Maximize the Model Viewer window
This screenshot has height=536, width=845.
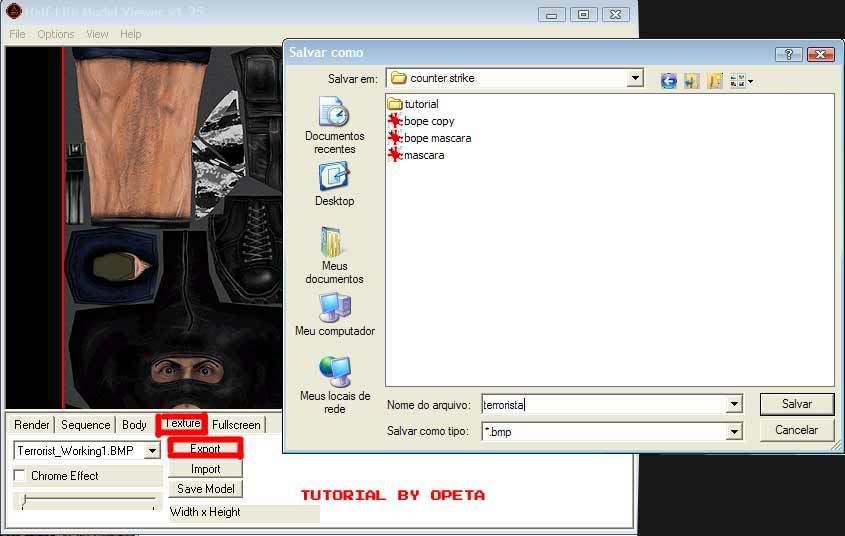coord(583,15)
